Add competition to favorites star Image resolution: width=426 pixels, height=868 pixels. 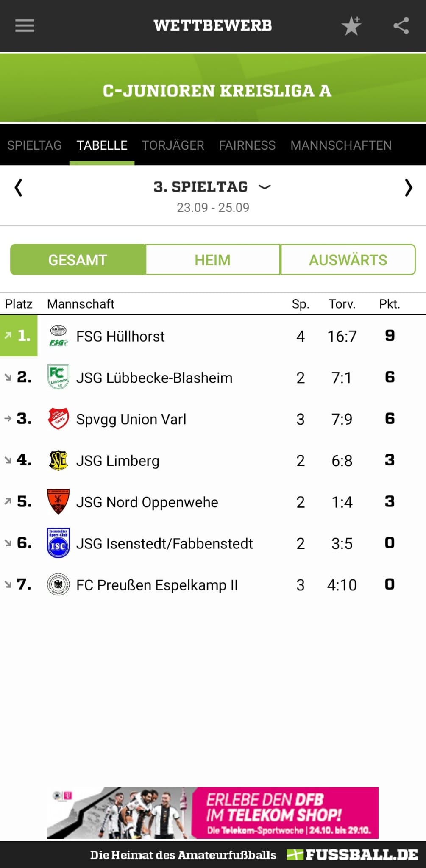351,26
